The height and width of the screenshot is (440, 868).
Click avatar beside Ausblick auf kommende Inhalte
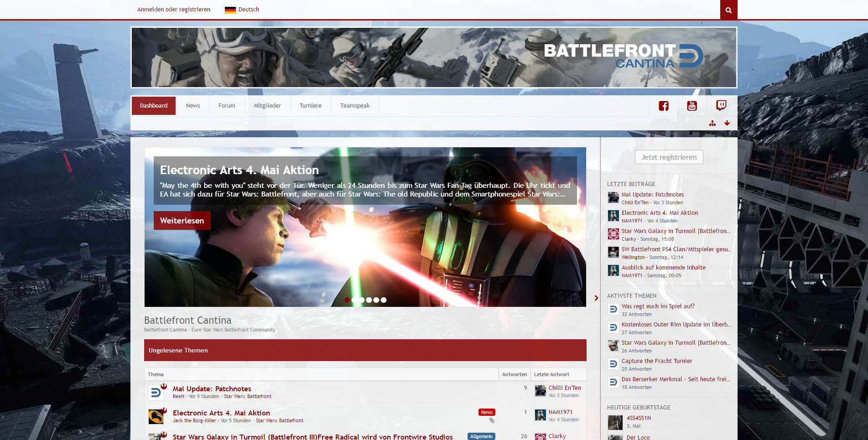point(613,270)
